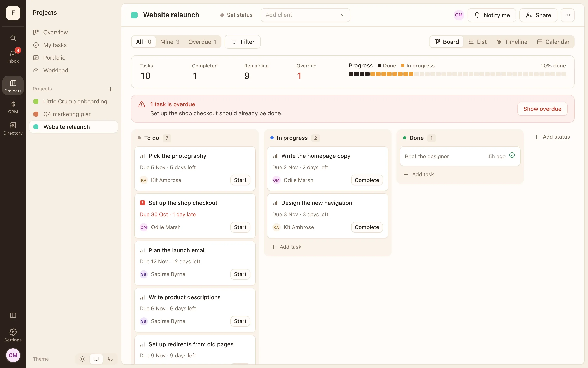588x368 pixels.
Task: Switch to system theme
Action: tap(96, 359)
